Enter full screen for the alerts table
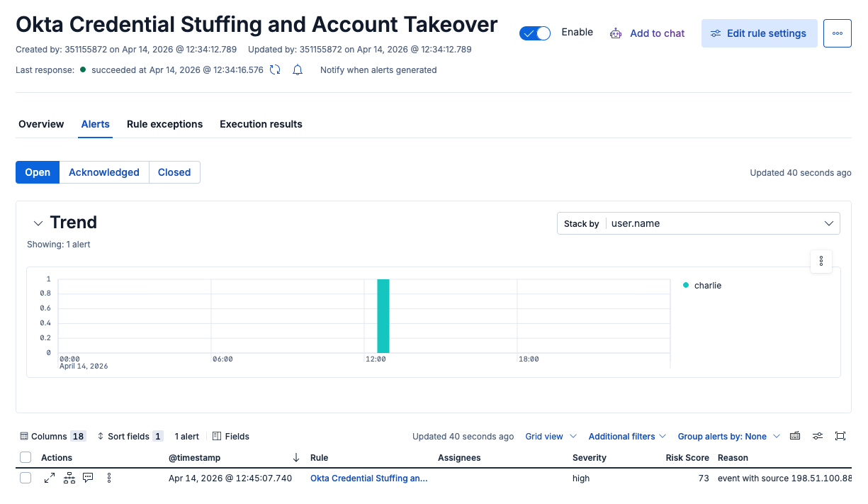Screen dimensions: 868x504 click(x=840, y=436)
